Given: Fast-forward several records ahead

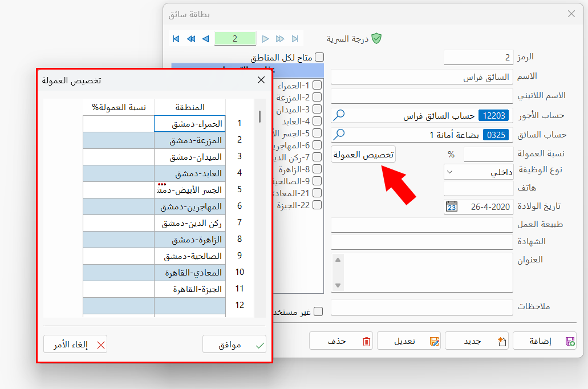Looking at the screenshot, I should [280, 39].
